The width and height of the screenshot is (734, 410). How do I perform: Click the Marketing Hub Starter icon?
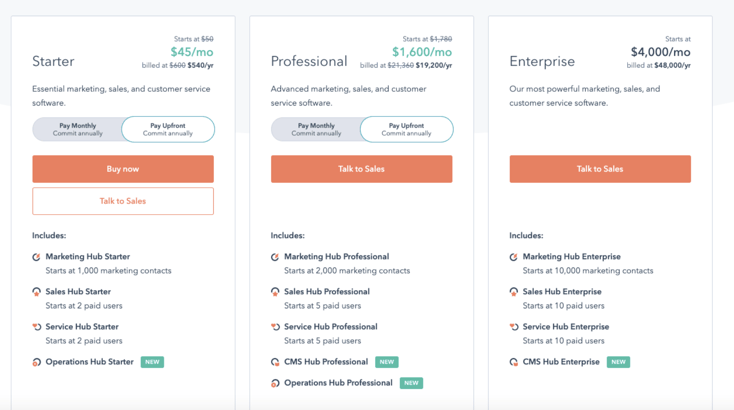point(37,257)
